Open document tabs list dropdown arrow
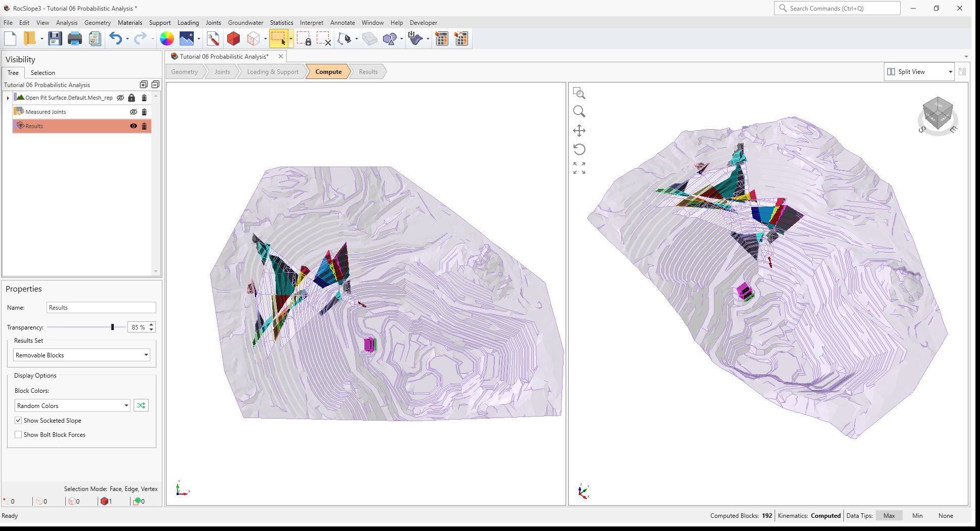This screenshot has width=980, height=531. coord(966,57)
